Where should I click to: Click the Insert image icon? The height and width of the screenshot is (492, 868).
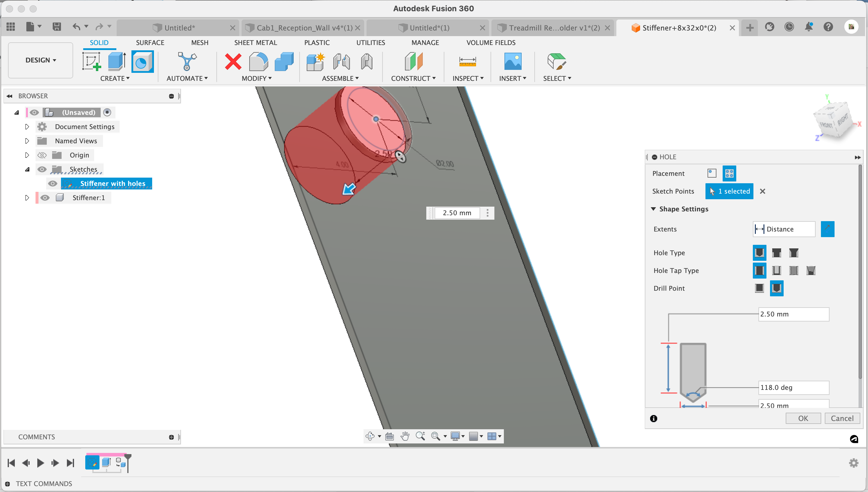[x=512, y=62]
